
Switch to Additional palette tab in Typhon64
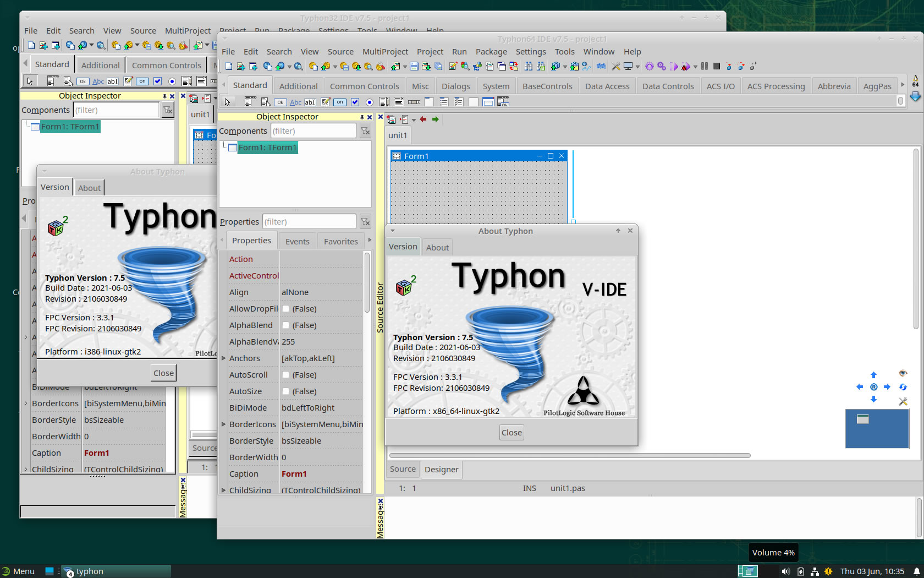click(298, 86)
